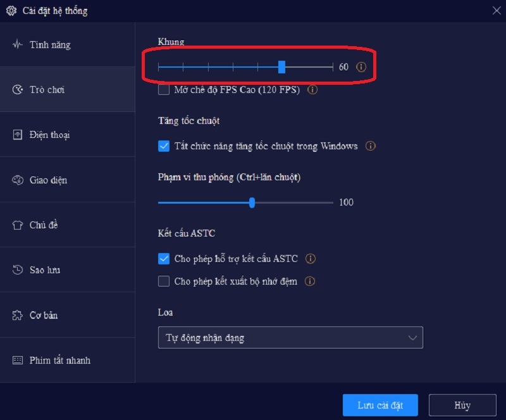Click the Khung frame rate slider handle

(x=281, y=67)
